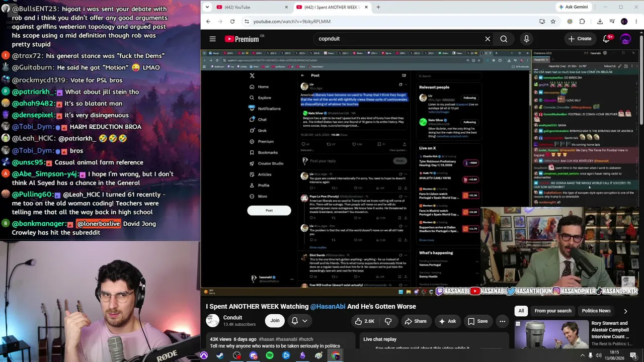644x362 pixels.
Task: Save the video to a playlist
Action: point(477,321)
